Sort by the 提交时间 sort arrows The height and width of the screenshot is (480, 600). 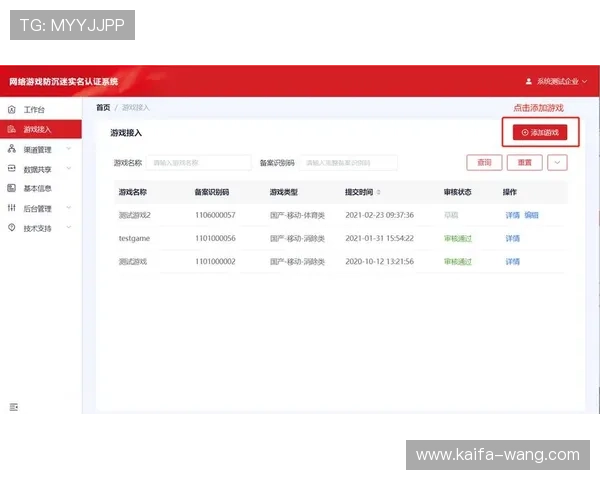pyautogui.click(x=378, y=192)
